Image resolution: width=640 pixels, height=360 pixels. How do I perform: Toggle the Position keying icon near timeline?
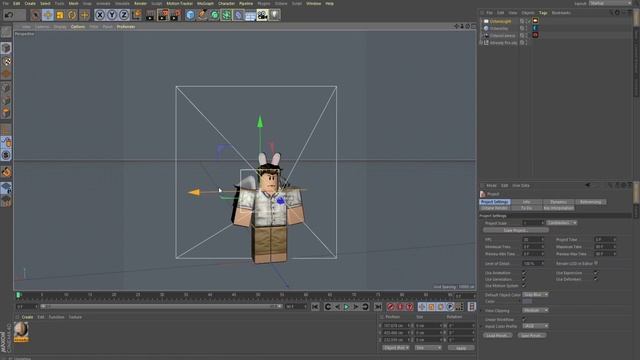tap(422, 307)
